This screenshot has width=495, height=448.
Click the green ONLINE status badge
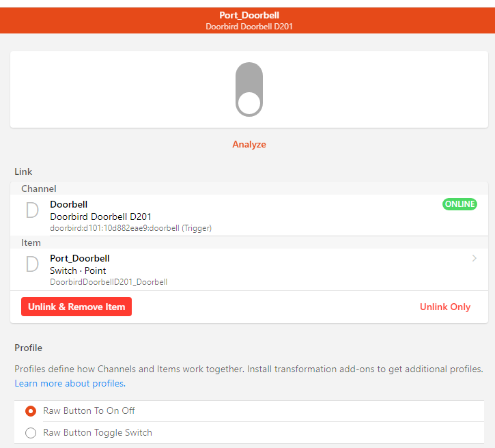(459, 204)
